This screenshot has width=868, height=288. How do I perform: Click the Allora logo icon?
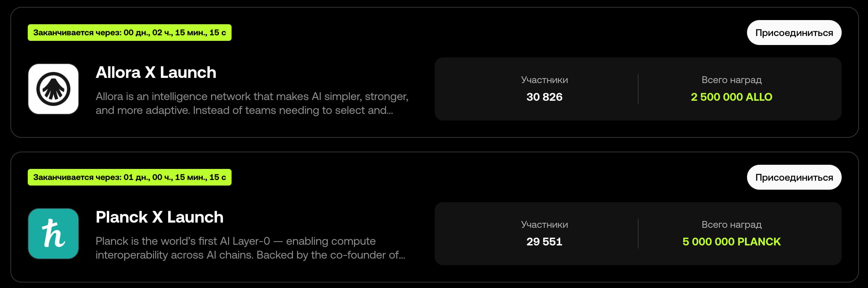53,89
